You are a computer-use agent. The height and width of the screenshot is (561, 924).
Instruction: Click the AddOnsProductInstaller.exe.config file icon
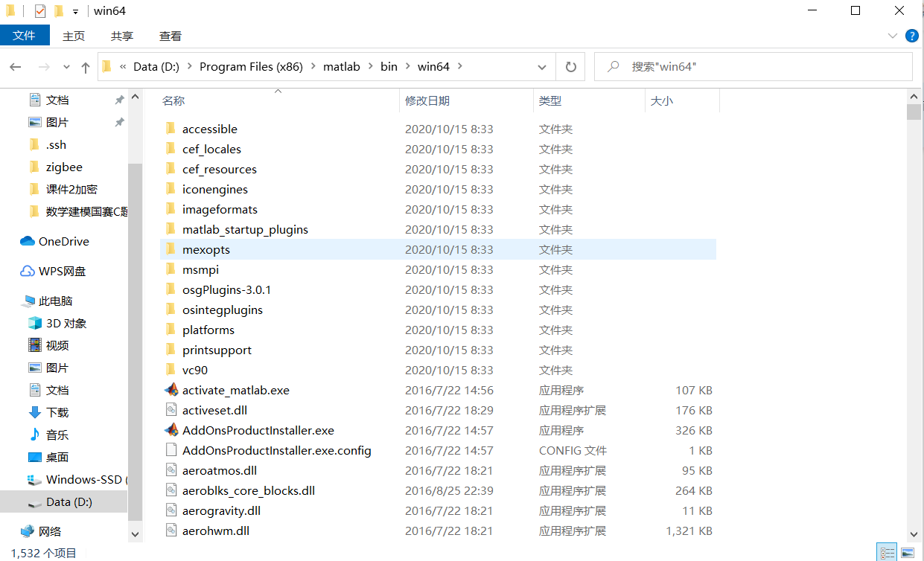(171, 450)
